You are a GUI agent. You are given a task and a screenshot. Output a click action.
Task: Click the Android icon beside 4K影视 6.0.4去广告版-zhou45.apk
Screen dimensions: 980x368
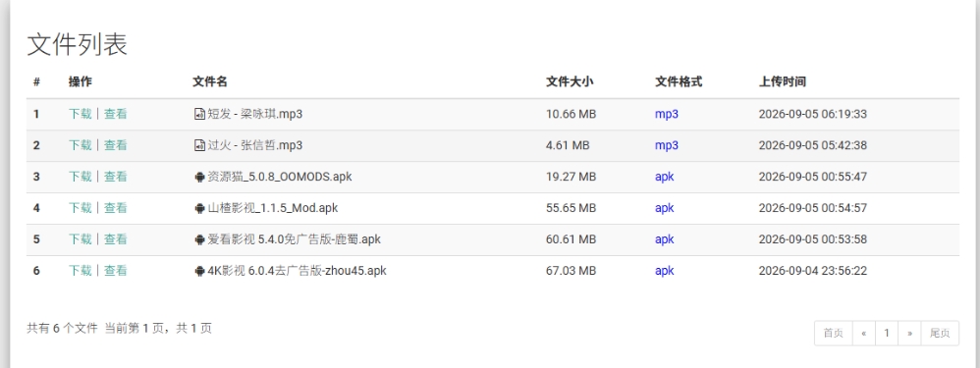tap(199, 271)
